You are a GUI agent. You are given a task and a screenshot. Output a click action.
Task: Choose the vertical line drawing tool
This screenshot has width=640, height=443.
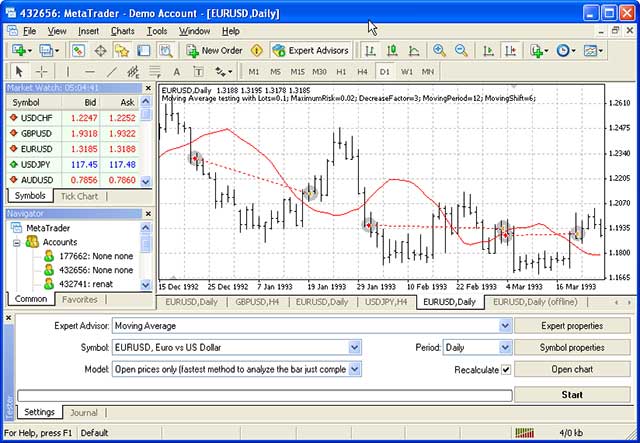point(68,72)
